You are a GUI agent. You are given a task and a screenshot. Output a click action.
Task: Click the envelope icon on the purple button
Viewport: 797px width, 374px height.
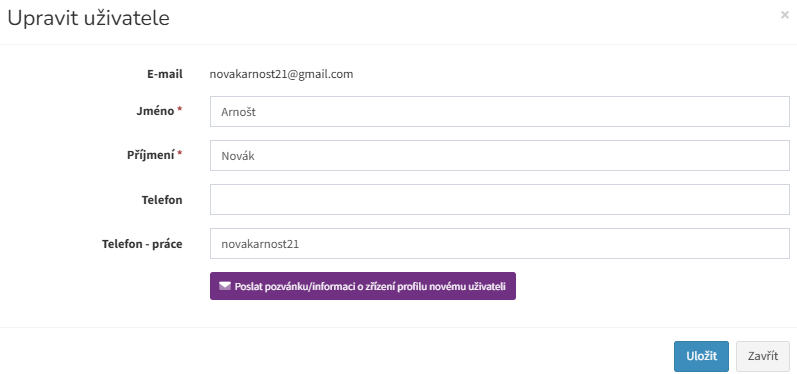tap(225, 286)
